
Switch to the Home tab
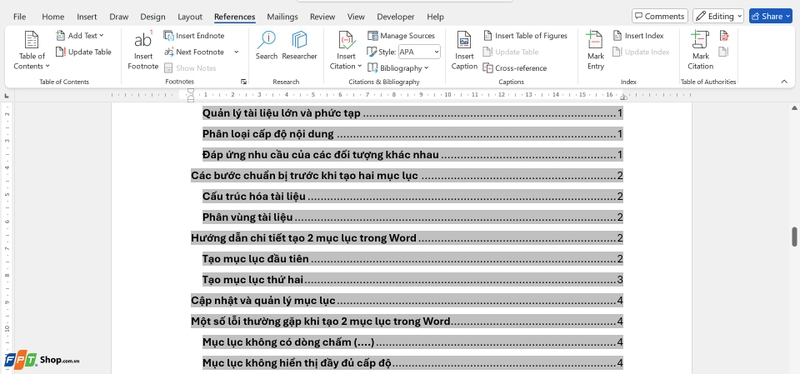pos(53,17)
